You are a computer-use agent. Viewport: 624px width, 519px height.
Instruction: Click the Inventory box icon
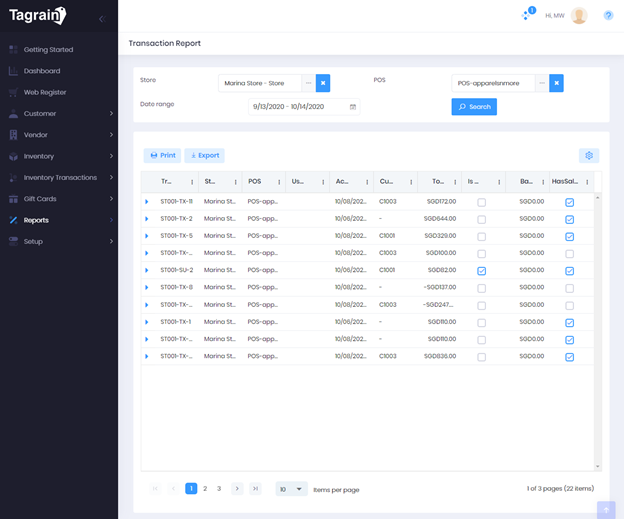(13, 156)
